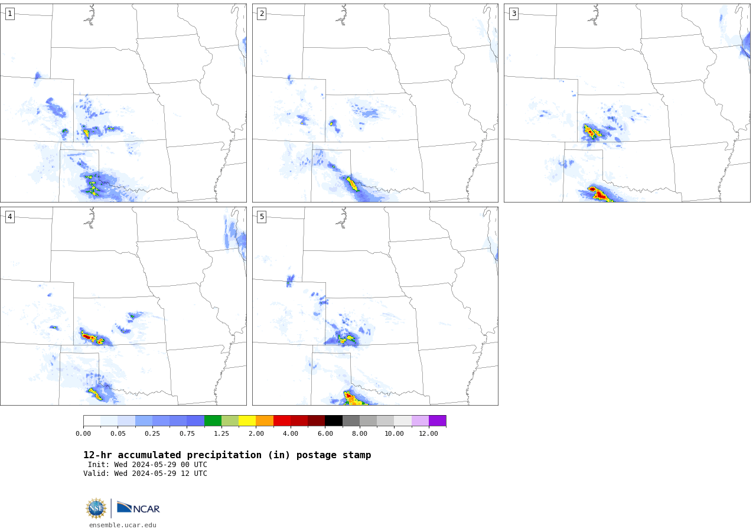
Task: Click the bright red 4.00 inch legend swatch
Action: click(282, 421)
